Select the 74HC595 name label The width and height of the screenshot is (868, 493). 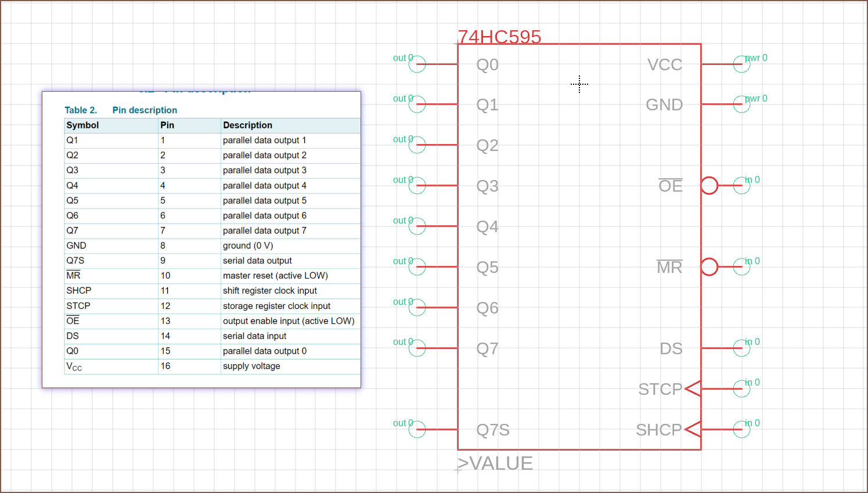pyautogui.click(x=499, y=37)
